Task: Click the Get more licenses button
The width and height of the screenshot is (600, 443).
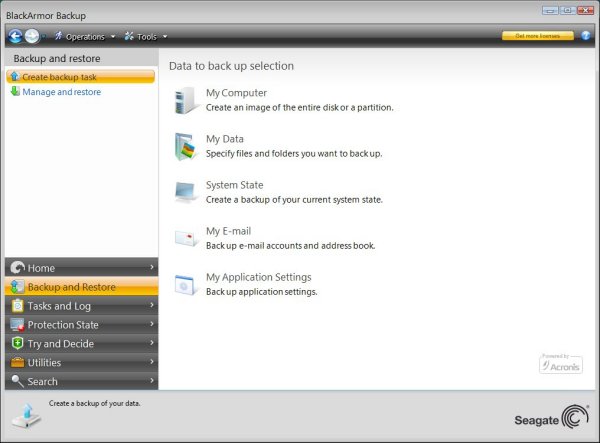Action: pos(538,36)
